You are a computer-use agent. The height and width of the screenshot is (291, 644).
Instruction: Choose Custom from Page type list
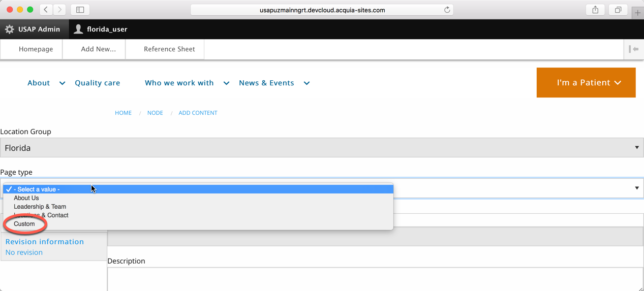(x=24, y=224)
